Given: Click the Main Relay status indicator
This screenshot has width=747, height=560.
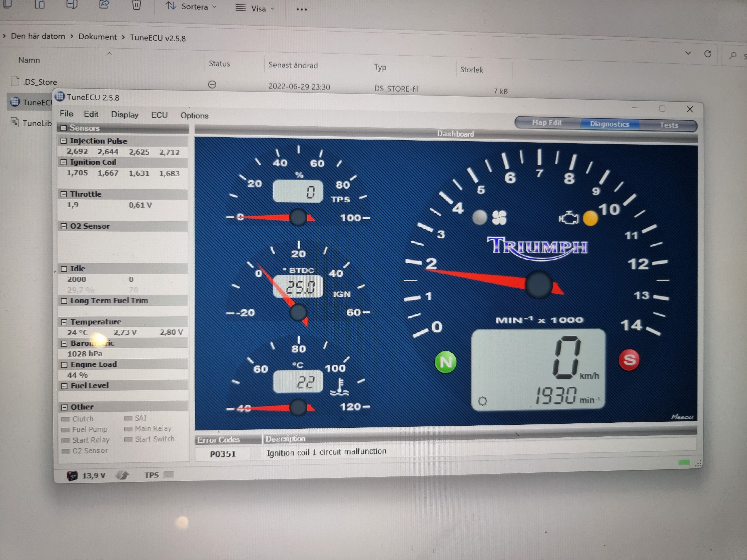Looking at the screenshot, I should click(x=128, y=429).
